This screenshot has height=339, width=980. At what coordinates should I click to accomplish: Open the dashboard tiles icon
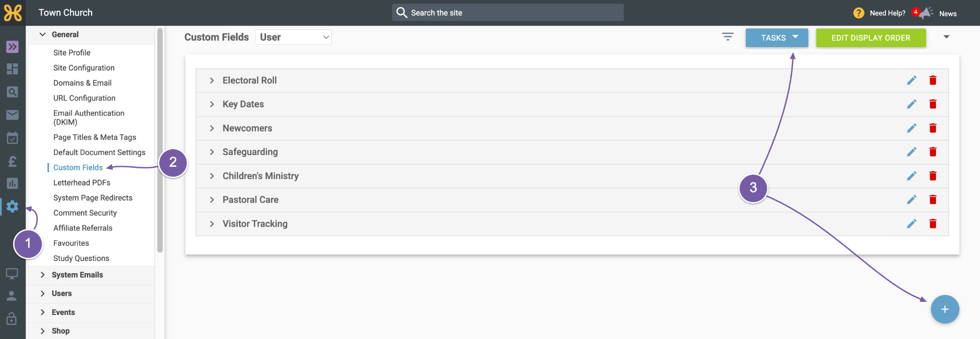pyautogui.click(x=12, y=69)
